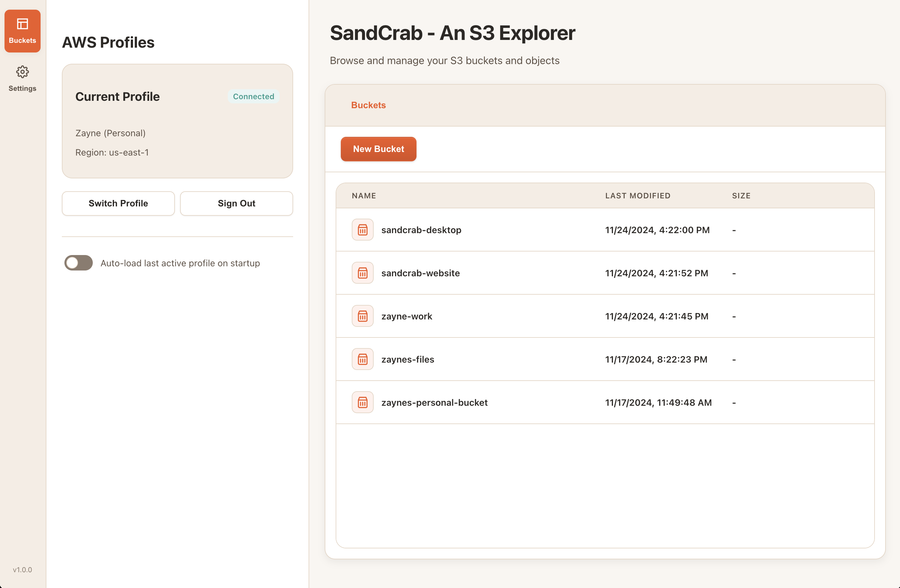Open the Settings gear in sidebar

click(22, 78)
